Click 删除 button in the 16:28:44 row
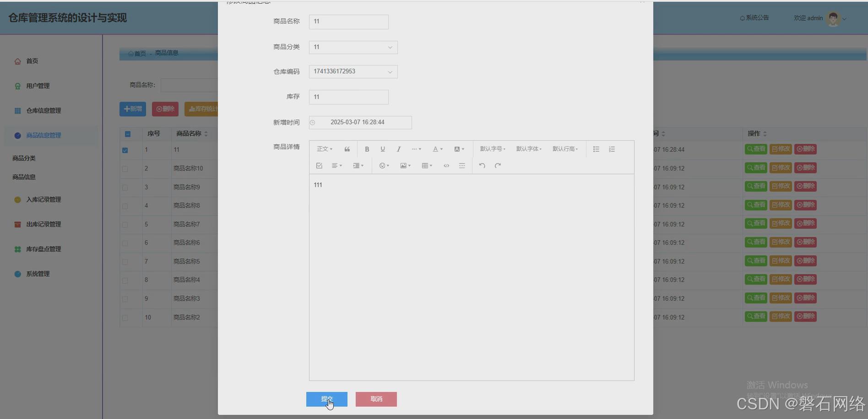 click(805, 149)
